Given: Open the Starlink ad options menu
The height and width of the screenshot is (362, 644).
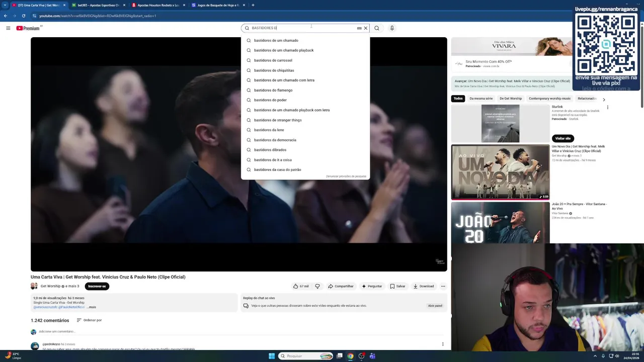Looking at the screenshot, I should click(x=607, y=108).
